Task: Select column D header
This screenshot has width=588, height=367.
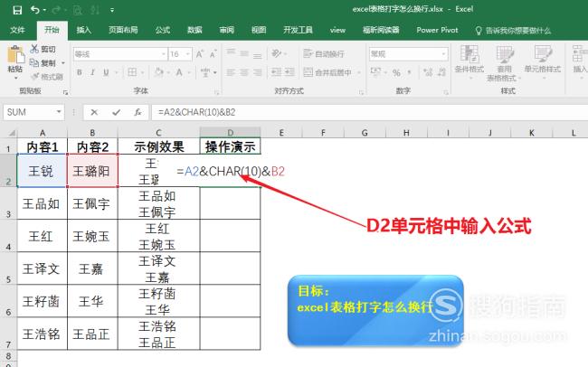Action: point(231,133)
